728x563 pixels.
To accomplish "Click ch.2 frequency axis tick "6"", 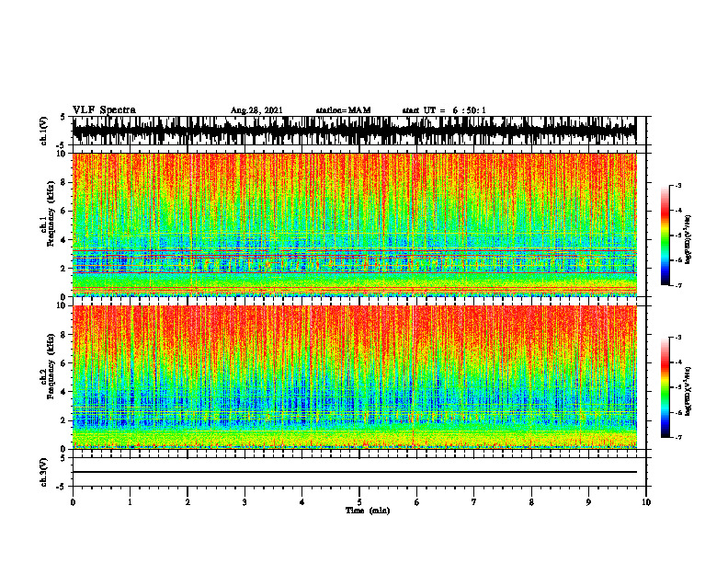I will [64, 363].
